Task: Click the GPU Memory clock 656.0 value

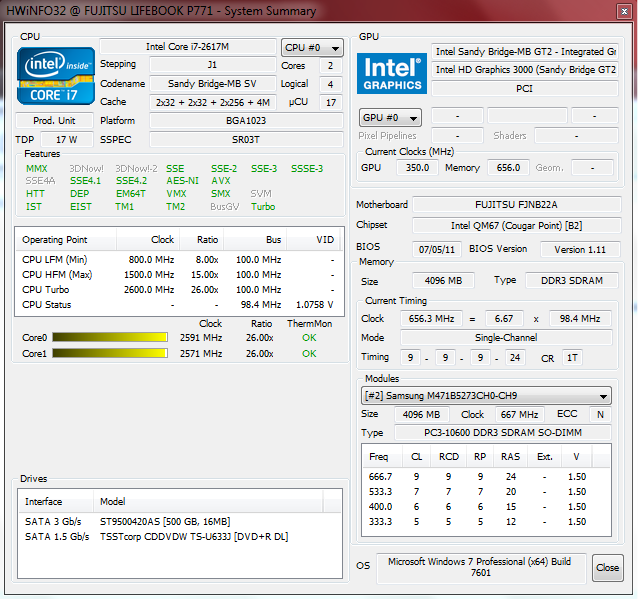Action: pyautogui.click(x=508, y=168)
